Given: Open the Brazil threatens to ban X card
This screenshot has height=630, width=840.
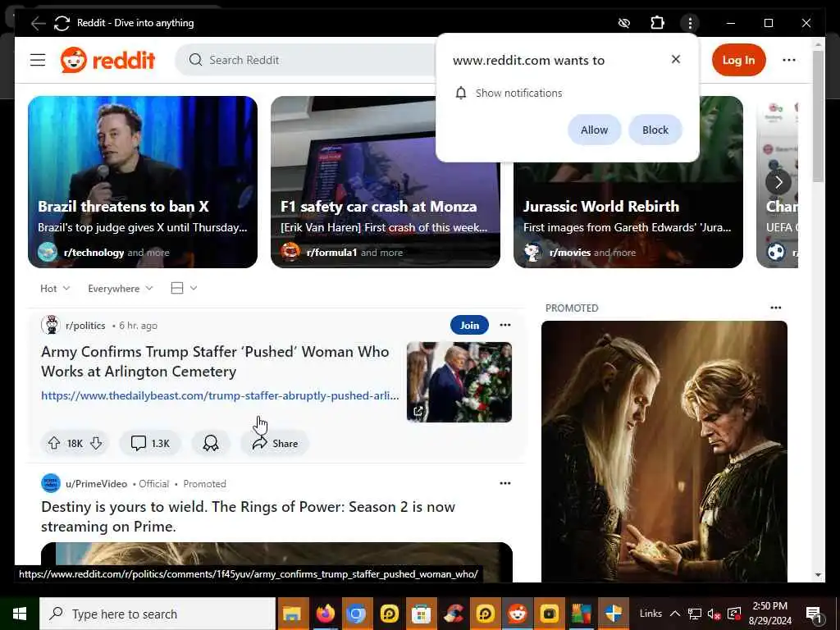Looking at the screenshot, I should (143, 181).
